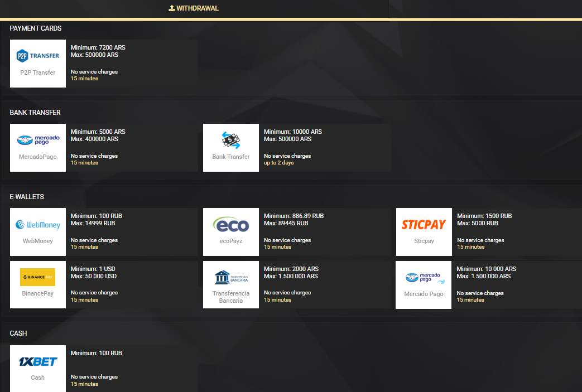Open the Transferencia Bancaria option
582x392 pixels.
(230, 284)
